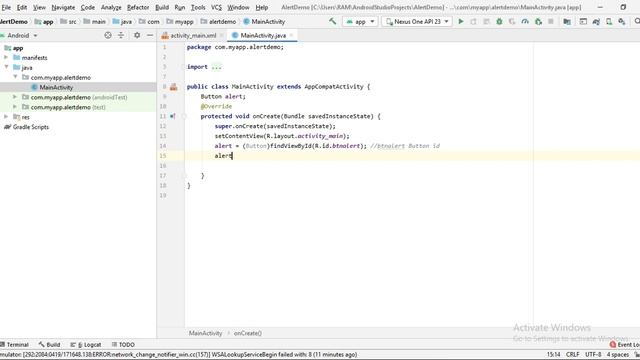
Task: Close the activity_main.xml tab
Action: (222, 36)
